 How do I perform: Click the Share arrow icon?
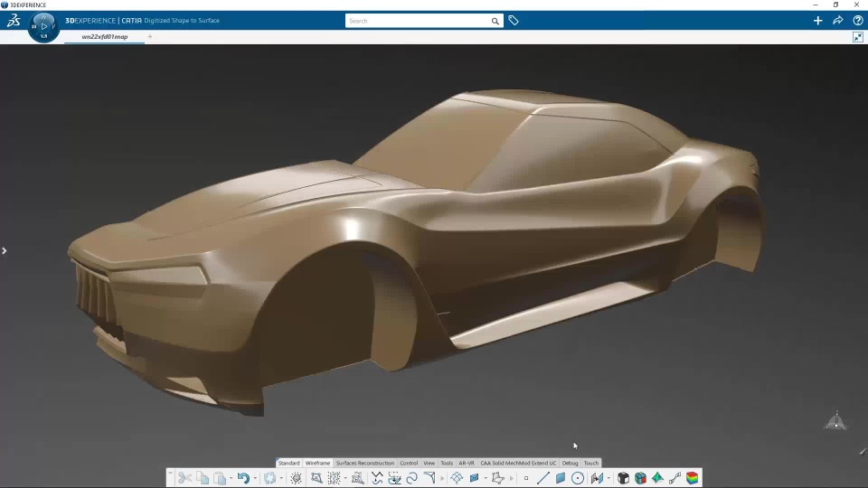[837, 21]
